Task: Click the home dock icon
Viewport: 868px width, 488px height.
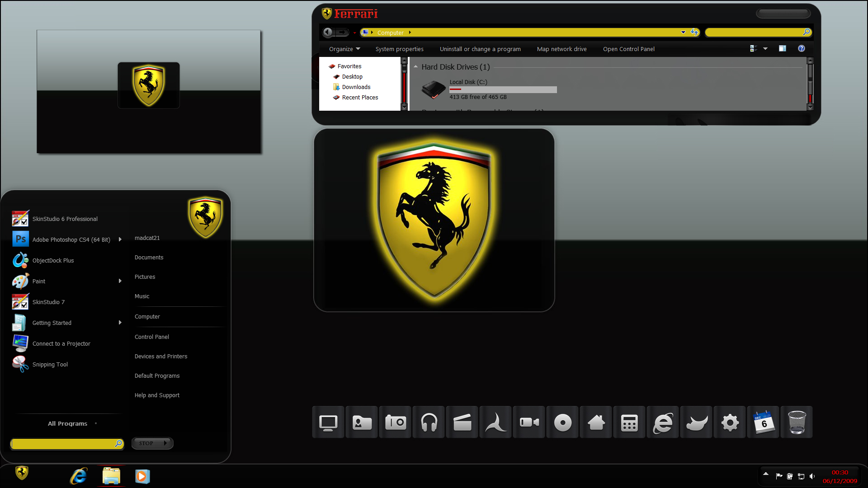Action: tap(596, 422)
